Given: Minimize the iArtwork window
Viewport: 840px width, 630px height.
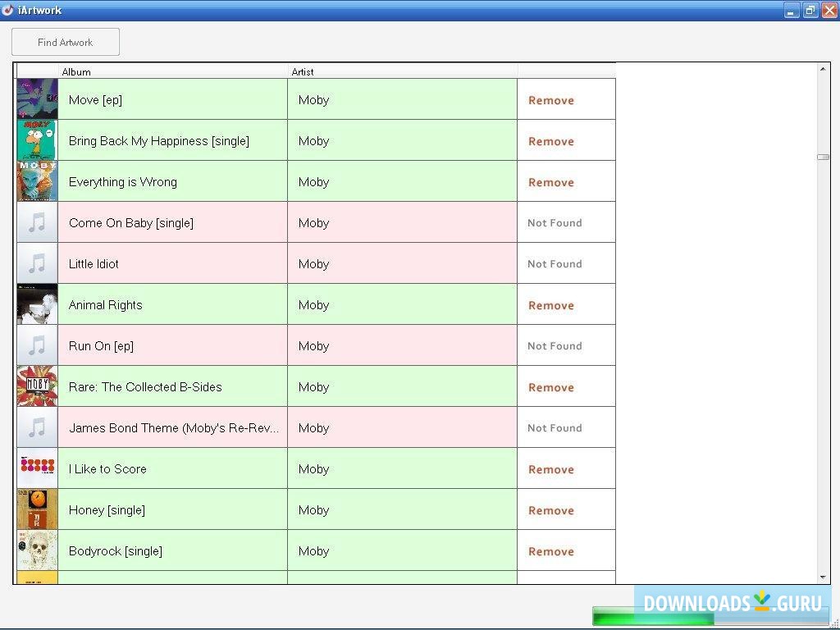Looking at the screenshot, I should (x=791, y=10).
